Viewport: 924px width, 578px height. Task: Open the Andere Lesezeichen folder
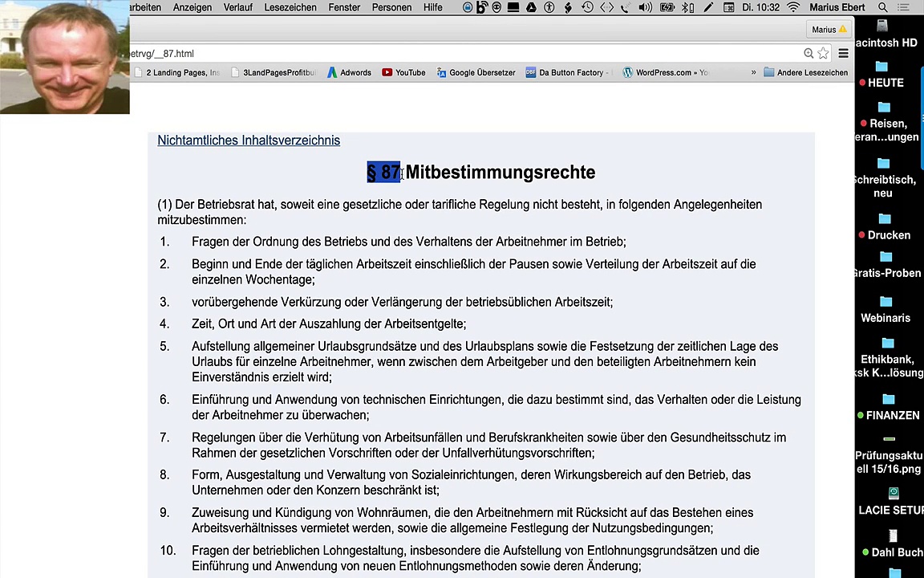point(805,72)
